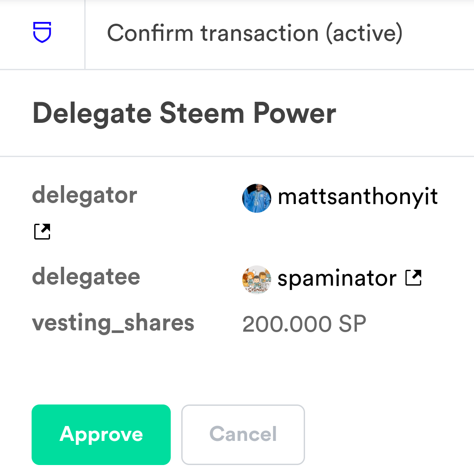
Task: Open mattsanthonyit username link
Action: [358, 197]
